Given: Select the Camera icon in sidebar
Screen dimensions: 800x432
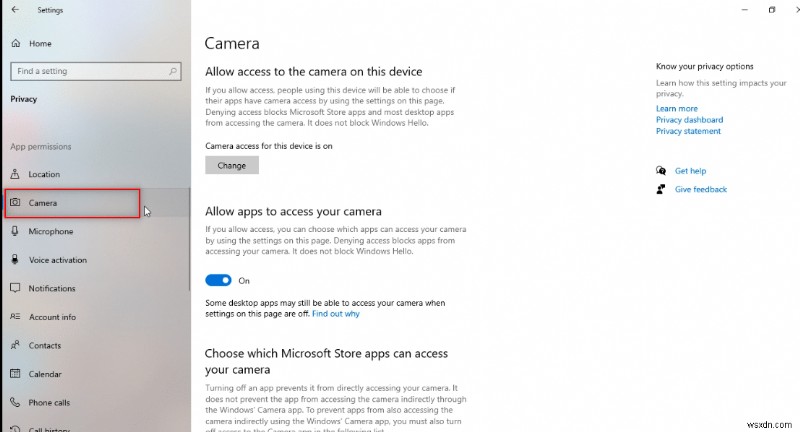Looking at the screenshot, I should [x=15, y=202].
